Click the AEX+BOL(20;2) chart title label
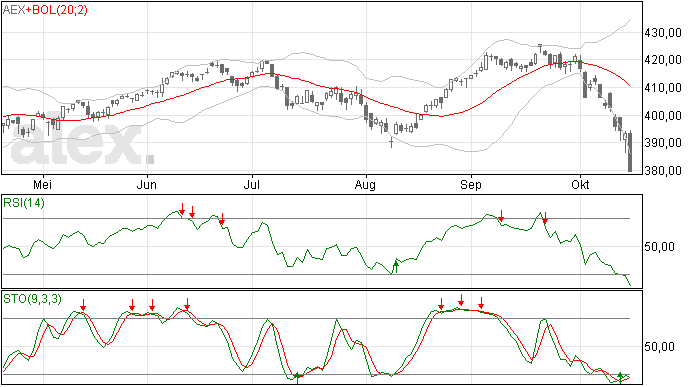Viewport: 690px width, 387px height. point(45,10)
